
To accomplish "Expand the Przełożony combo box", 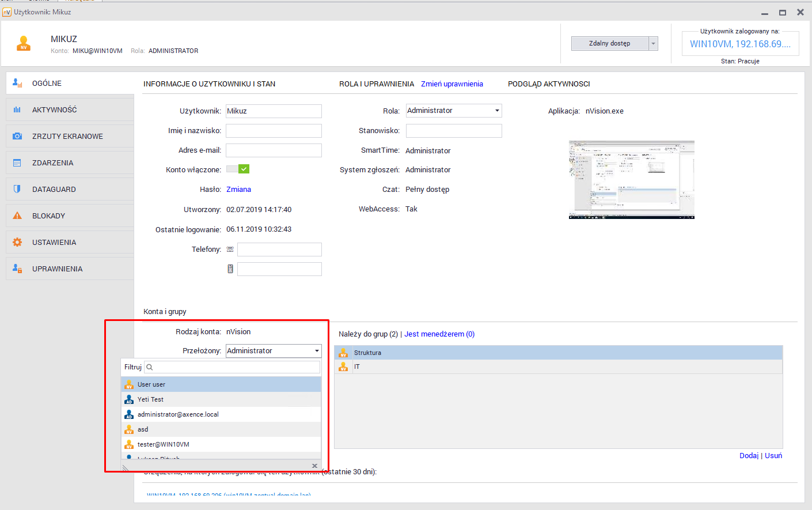I will pyautogui.click(x=316, y=351).
